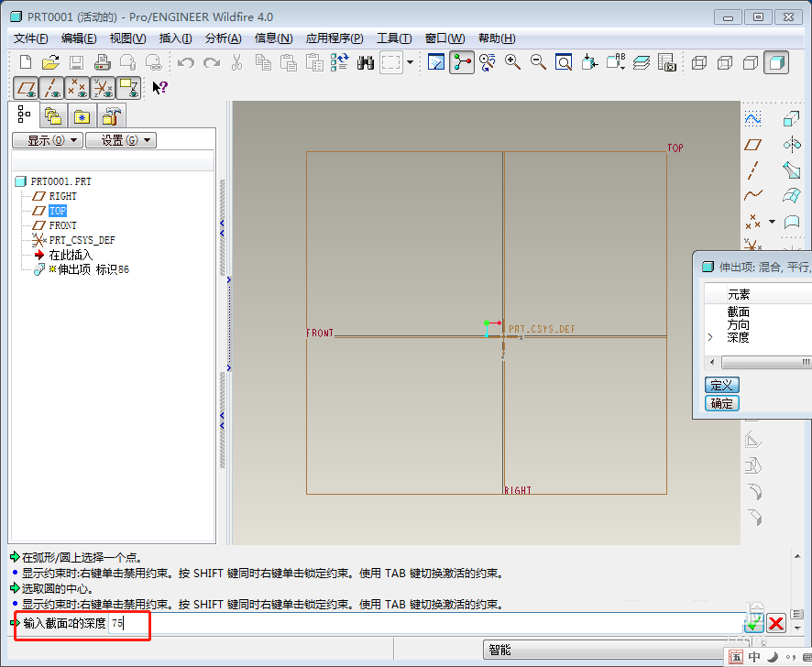
Task: Switch to Shading display mode
Action: (x=778, y=64)
